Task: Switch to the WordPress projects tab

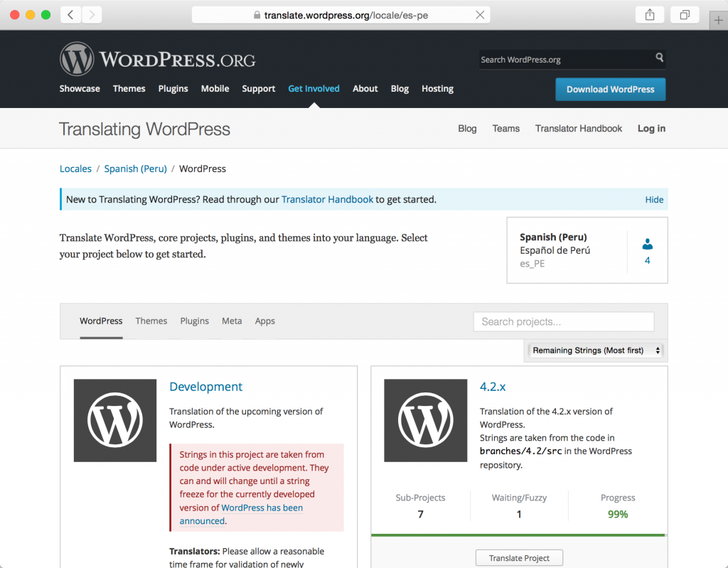Action: (x=101, y=321)
